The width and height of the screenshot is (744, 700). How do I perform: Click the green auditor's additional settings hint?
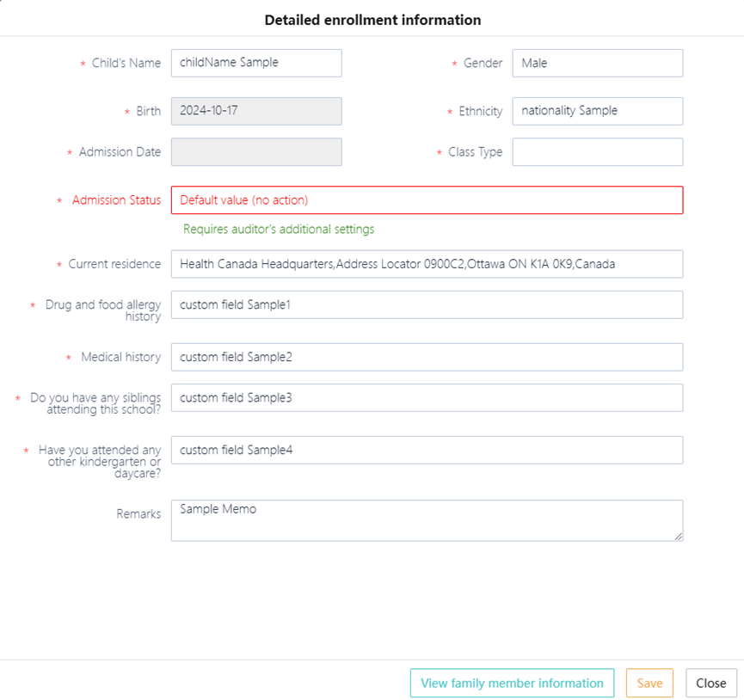click(279, 230)
